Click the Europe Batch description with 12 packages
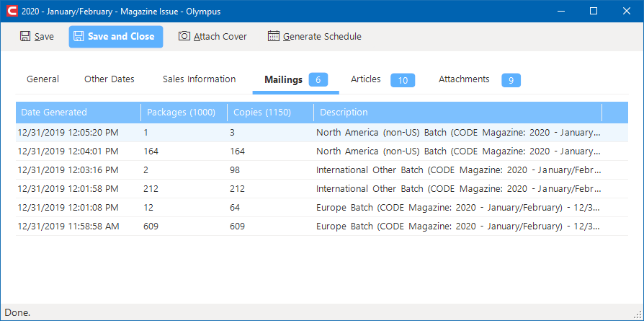Viewport: 644px width, 321px height. click(458, 208)
